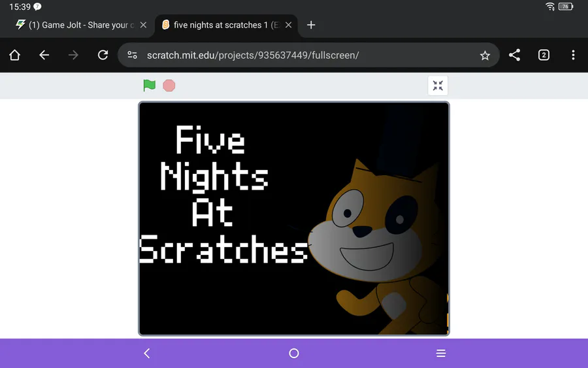This screenshot has height=368, width=588.
Task: Tap the Android recents menu button
Action: pyautogui.click(x=441, y=354)
